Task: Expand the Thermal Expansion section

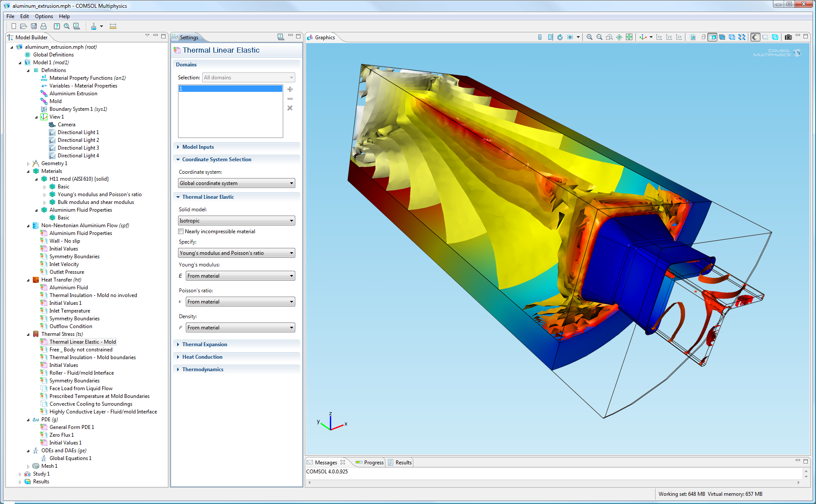Action: [x=205, y=344]
